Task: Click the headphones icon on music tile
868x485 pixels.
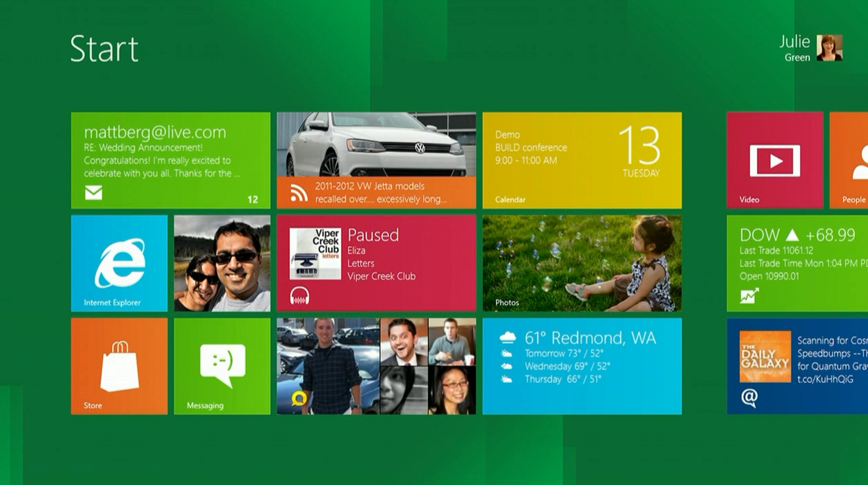Action: coord(299,295)
